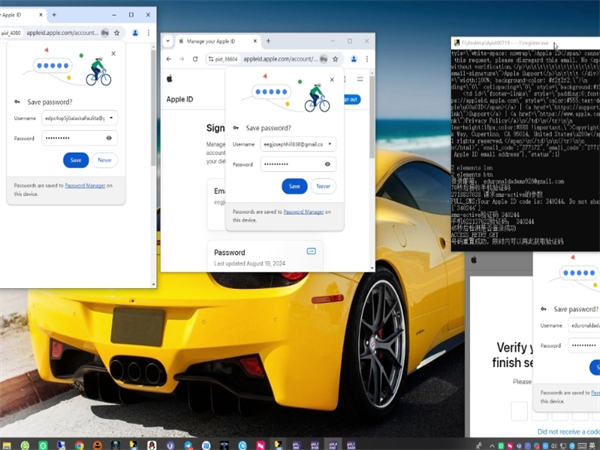Open tab search dropdown in the middle Chrome window

tap(167, 42)
